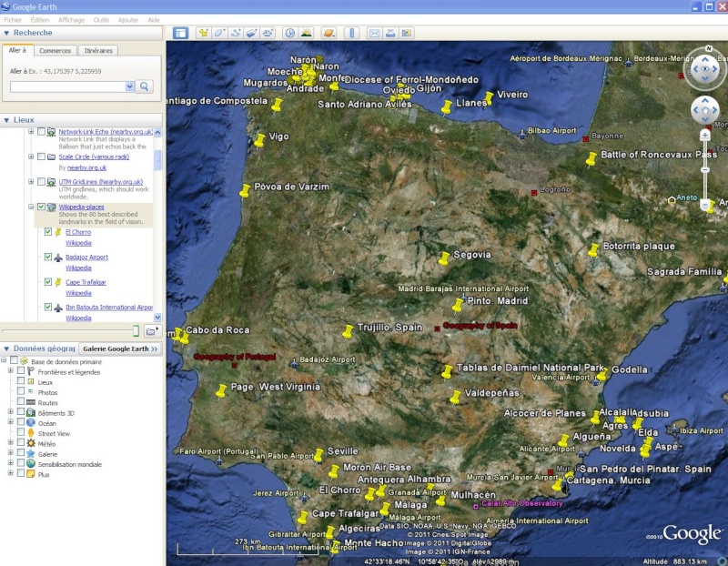728x566 pixels.
Task: Record a tour with the camera icon
Action: pyautogui.click(x=268, y=33)
